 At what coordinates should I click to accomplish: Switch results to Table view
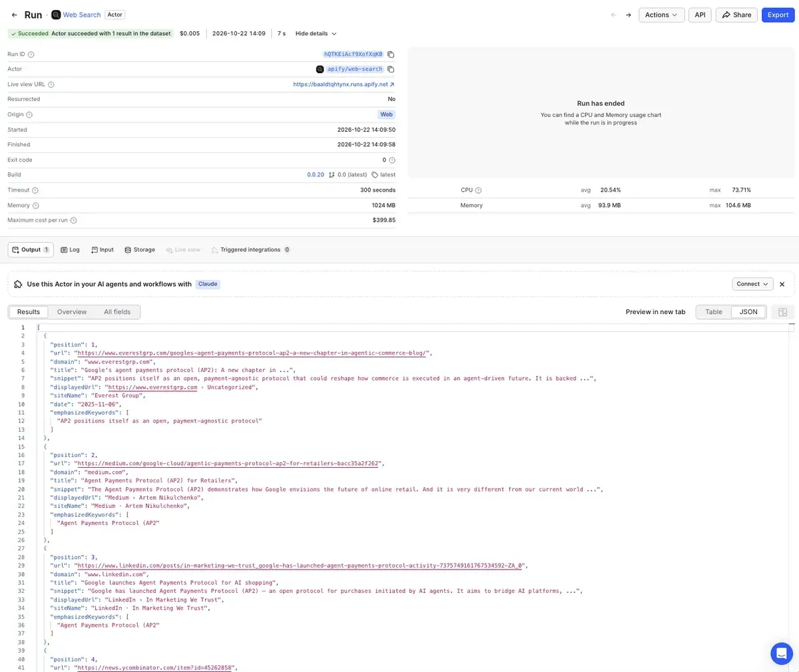click(714, 312)
